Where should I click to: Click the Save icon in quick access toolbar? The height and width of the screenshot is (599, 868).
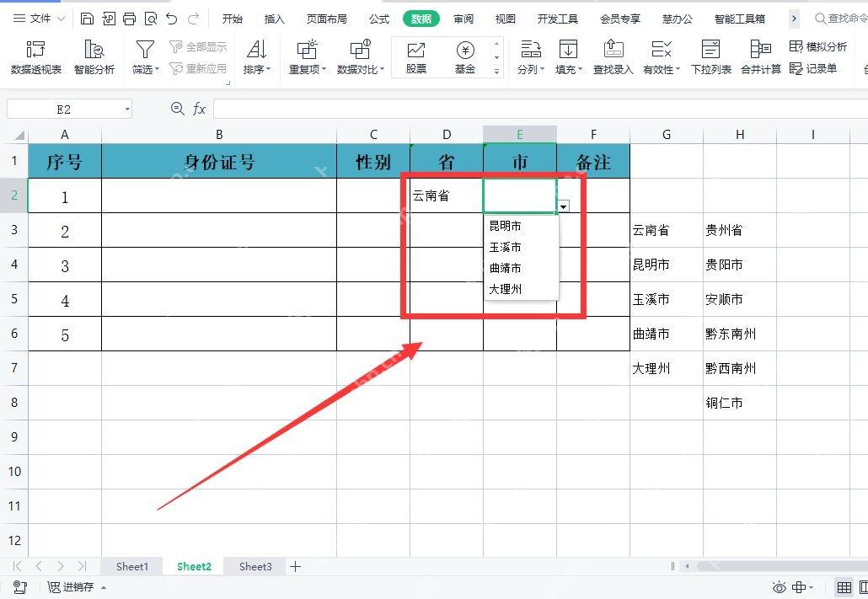pyautogui.click(x=87, y=19)
